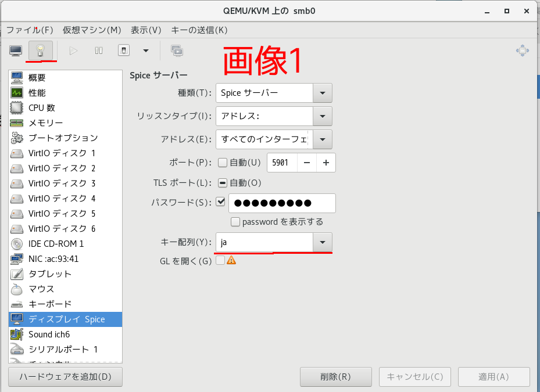Select VirtIO ディスク 4
540x392 pixels.
coord(66,199)
